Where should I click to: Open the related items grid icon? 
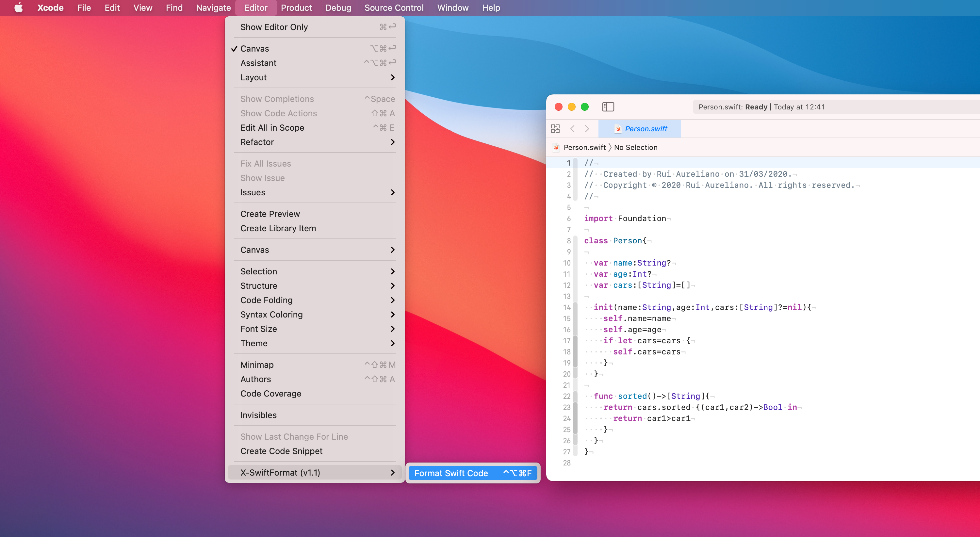[555, 129]
